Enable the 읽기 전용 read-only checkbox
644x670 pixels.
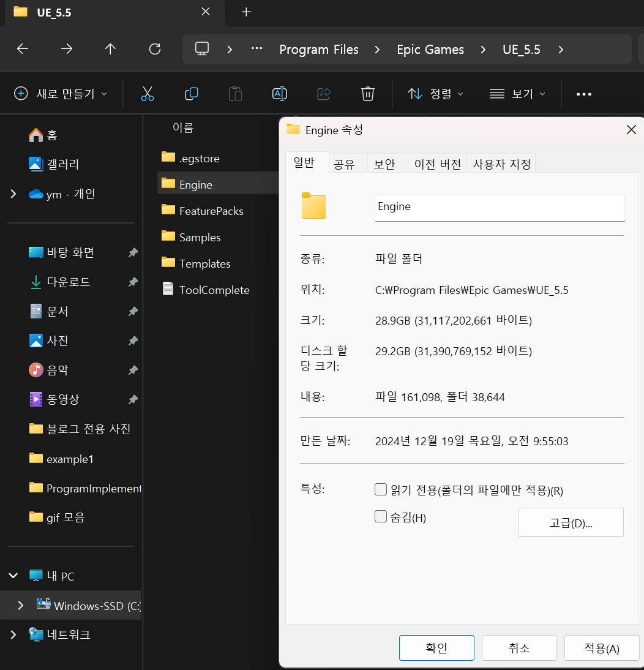(381, 490)
